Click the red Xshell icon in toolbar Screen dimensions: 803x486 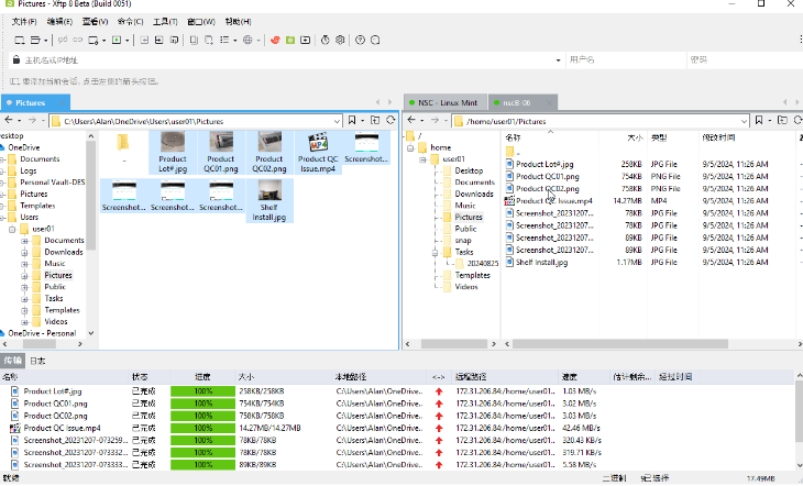coord(275,40)
